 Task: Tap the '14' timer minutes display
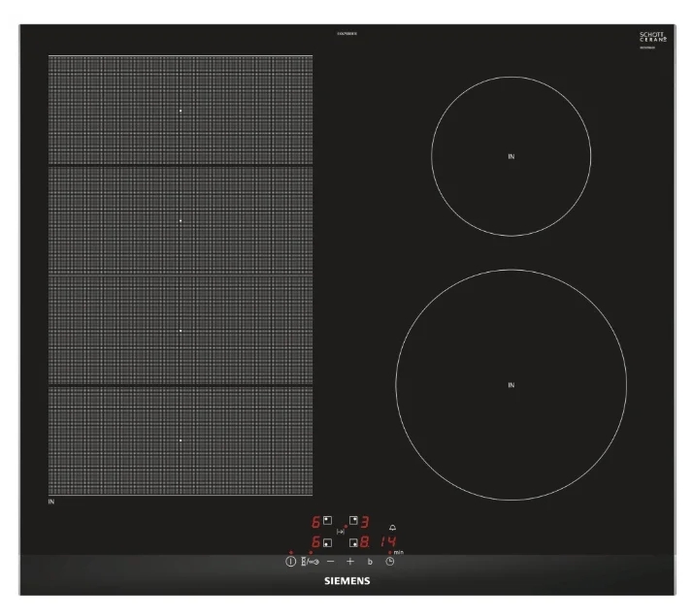tap(388, 542)
